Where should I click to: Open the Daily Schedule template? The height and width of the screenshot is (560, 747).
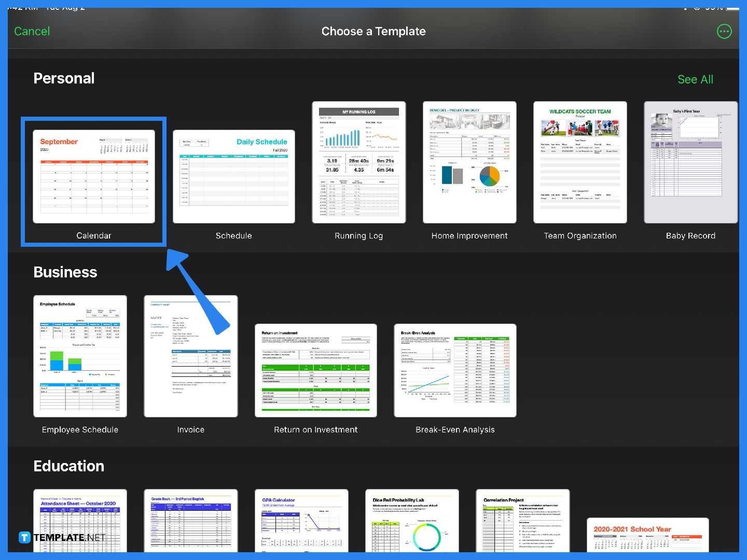click(233, 176)
